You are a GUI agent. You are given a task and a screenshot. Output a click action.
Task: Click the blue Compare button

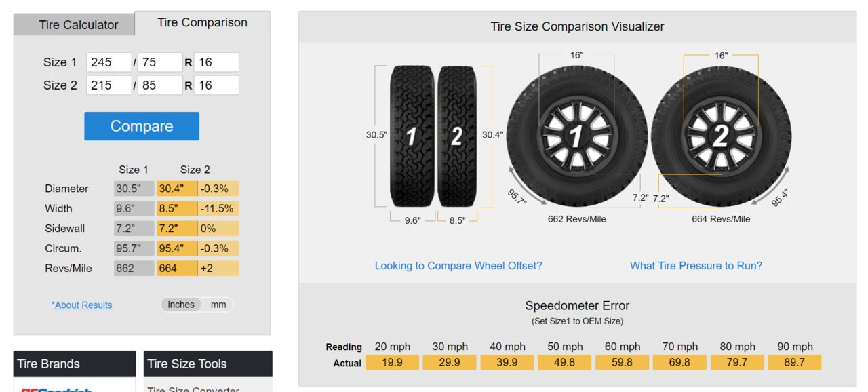point(142,126)
